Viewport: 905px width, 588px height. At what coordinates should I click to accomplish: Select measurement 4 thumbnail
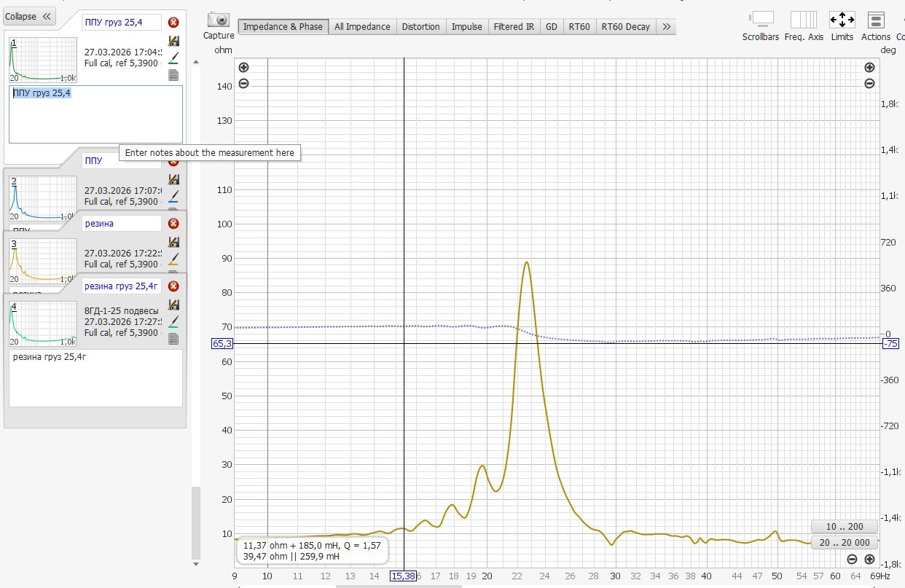42,324
